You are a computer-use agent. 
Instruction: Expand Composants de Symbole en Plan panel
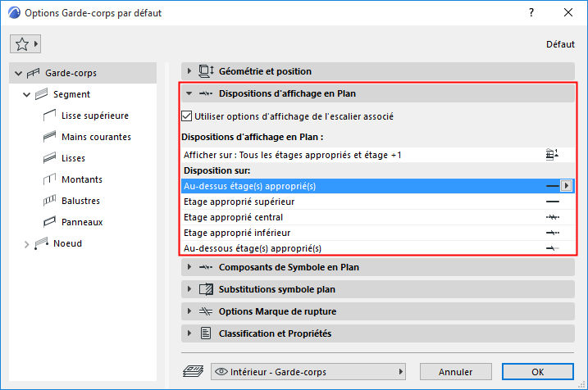point(189,267)
